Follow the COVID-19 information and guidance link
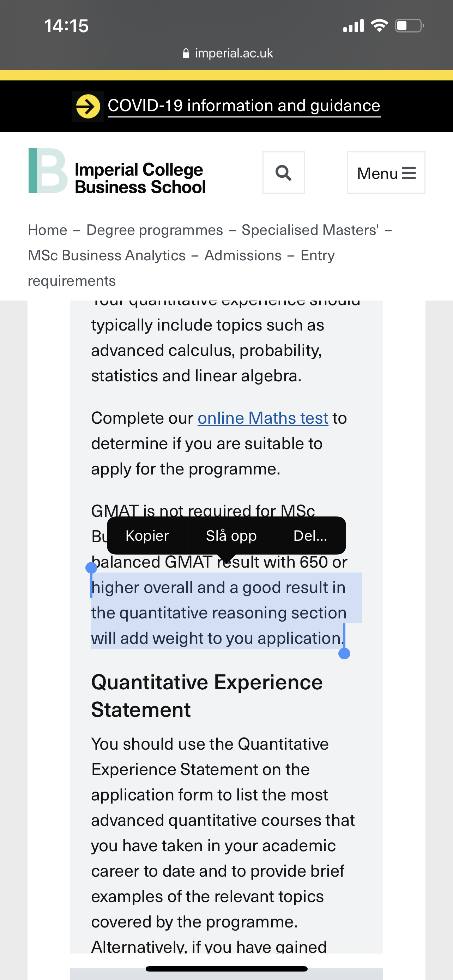The image size is (453, 980). [x=243, y=105]
